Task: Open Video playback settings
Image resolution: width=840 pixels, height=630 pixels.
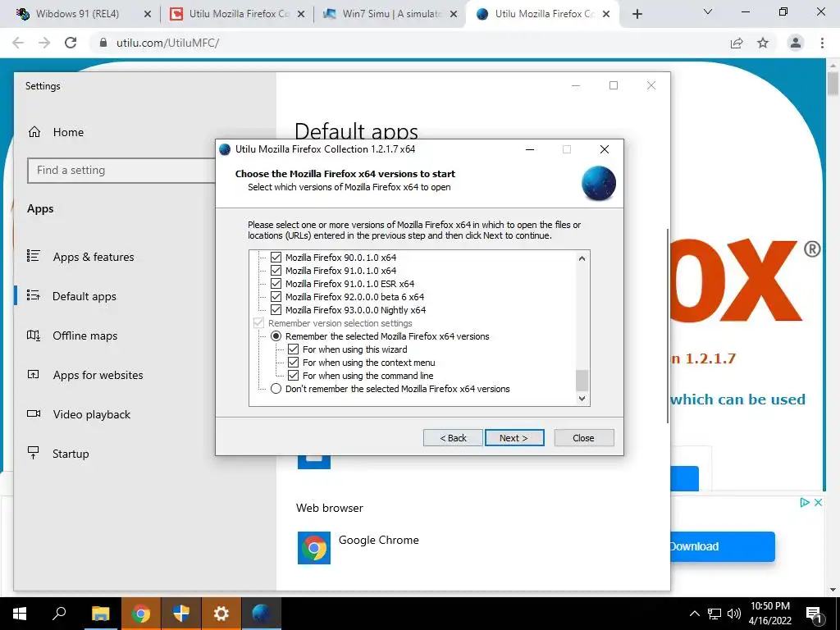Action: pyautogui.click(x=91, y=414)
